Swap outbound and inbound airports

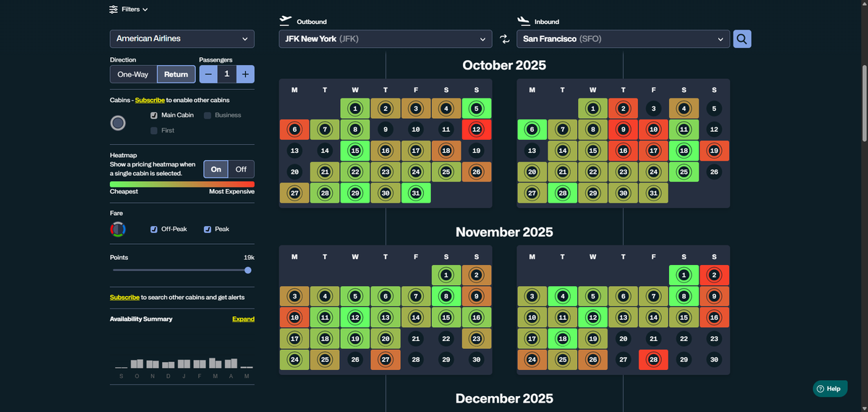tap(504, 39)
